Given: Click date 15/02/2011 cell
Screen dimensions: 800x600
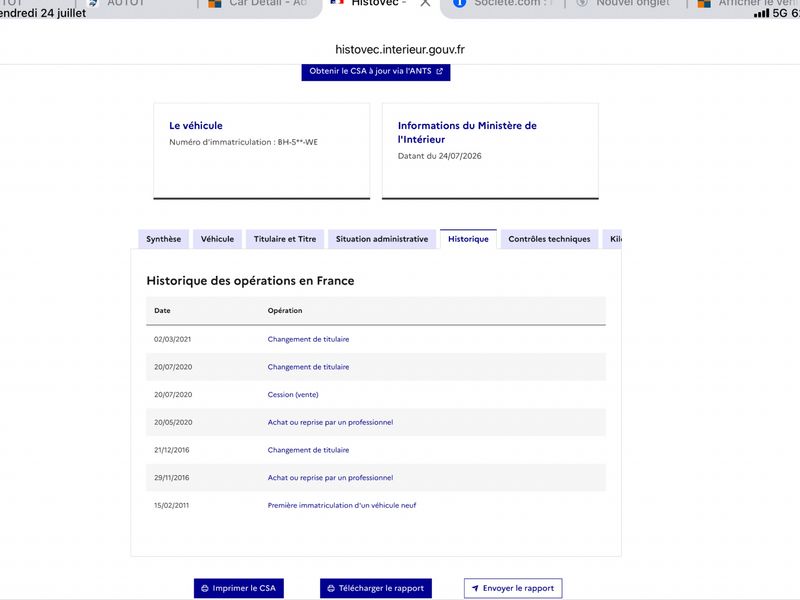Looking at the screenshot, I should [171, 506].
